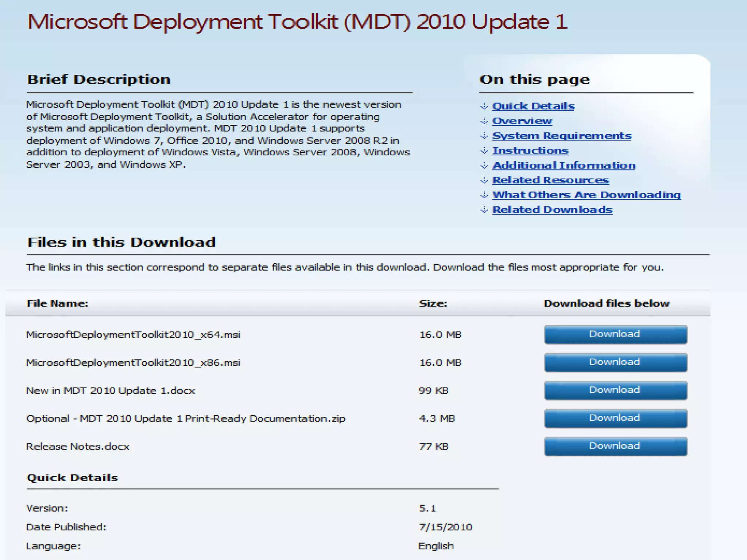Click the file name MicrosoftDeploymentToolkit2010_x86.msi

point(133,363)
